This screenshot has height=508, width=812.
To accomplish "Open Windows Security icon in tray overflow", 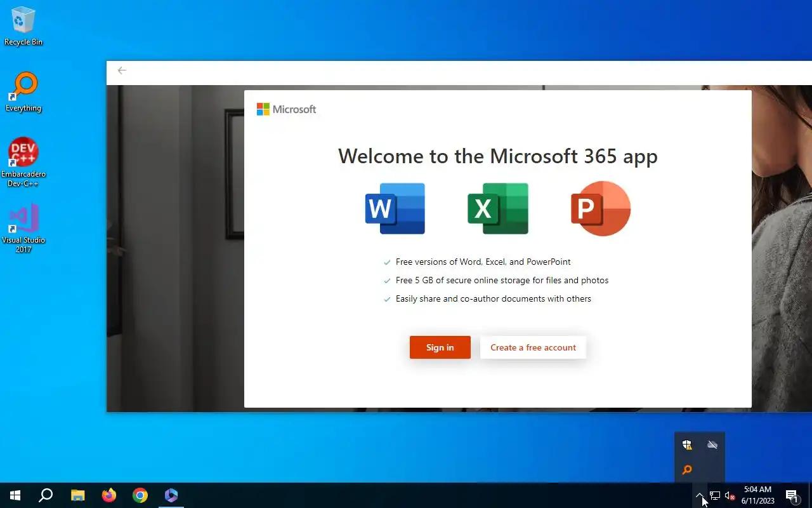I will (687, 444).
